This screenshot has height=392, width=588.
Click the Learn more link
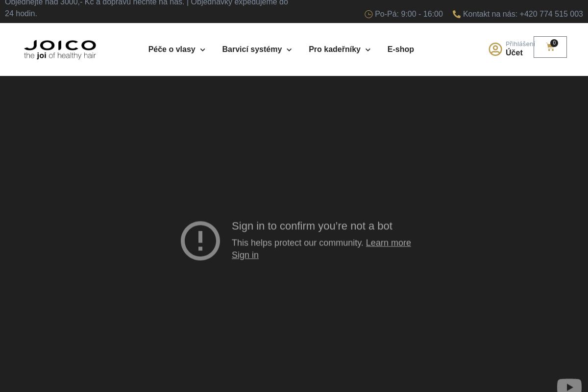[x=388, y=243]
